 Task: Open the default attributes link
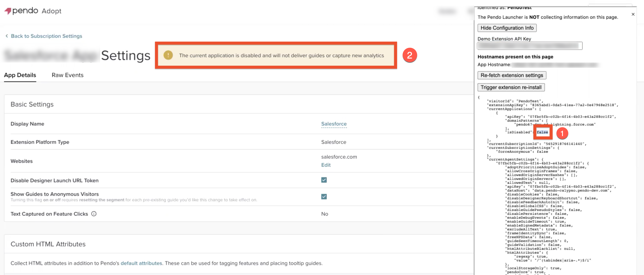[141, 263]
